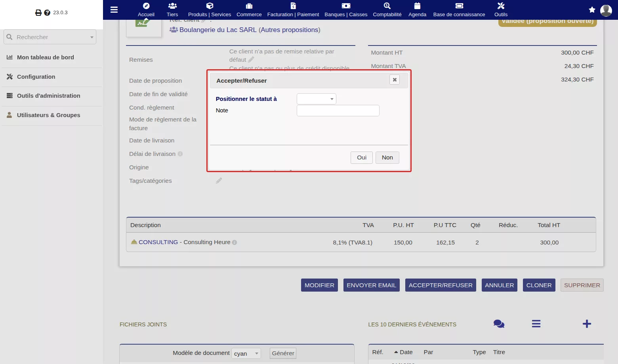618x364 pixels.
Task: Open Boulangerie du Lac SARL link
Action: pyautogui.click(x=218, y=30)
